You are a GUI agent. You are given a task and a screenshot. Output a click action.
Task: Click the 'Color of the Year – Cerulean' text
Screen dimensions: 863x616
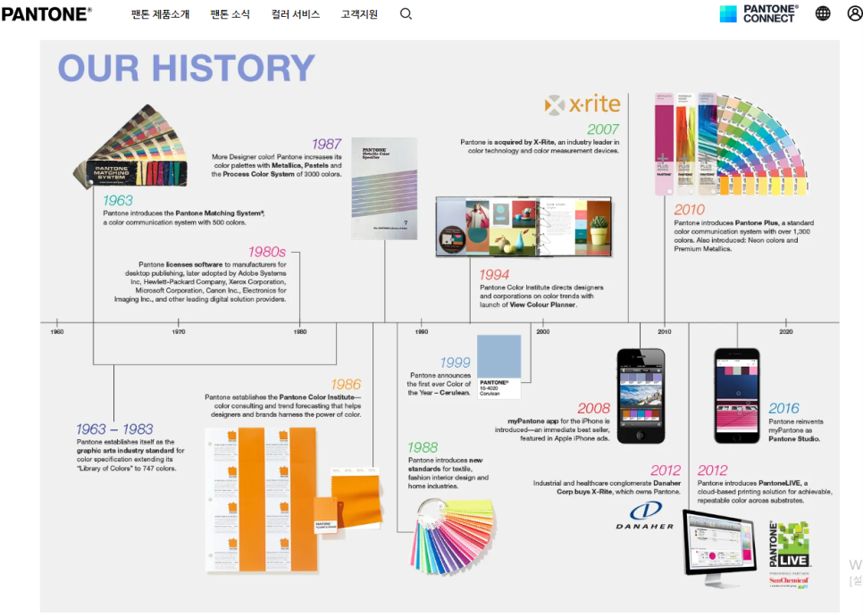click(439, 384)
